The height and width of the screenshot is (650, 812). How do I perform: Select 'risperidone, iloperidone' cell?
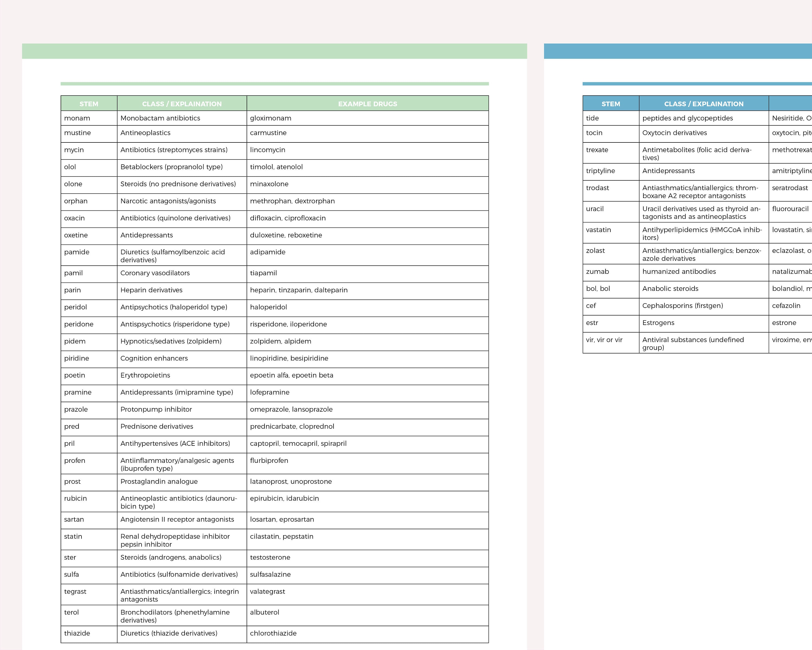click(368, 325)
